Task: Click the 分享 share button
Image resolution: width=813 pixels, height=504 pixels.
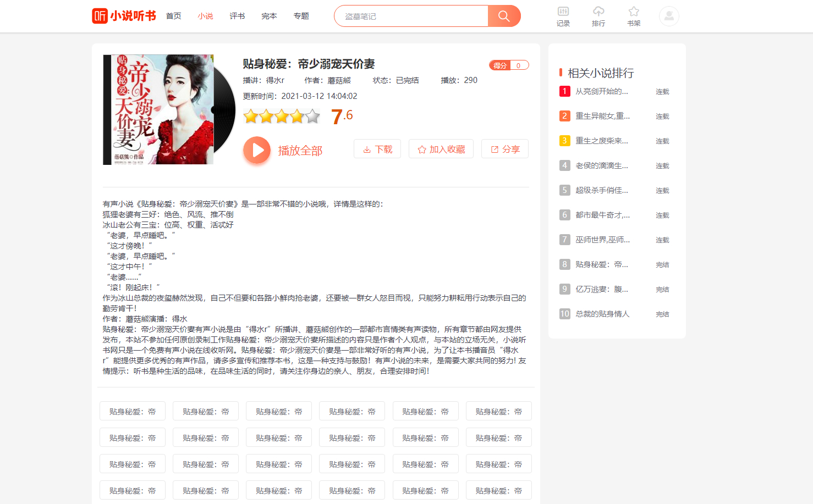Action: pos(505,149)
